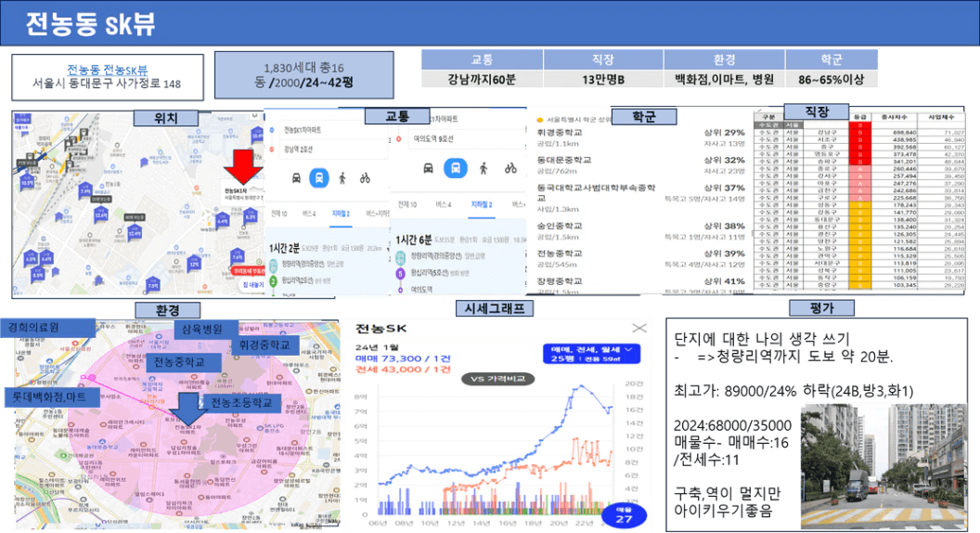Close the 전농SK price chart with X

click(639, 328)
